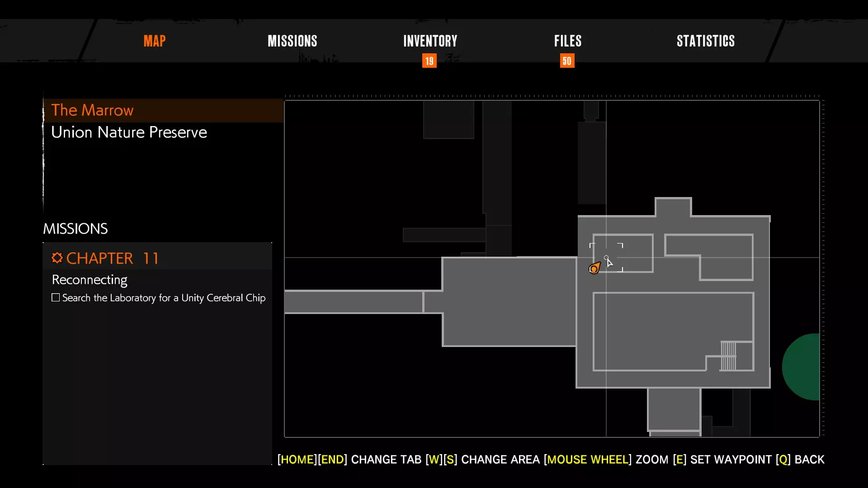This screenshot has width=868, height=488.
Task: Click the Reconnecting mission title
Action: coord(90,280)
